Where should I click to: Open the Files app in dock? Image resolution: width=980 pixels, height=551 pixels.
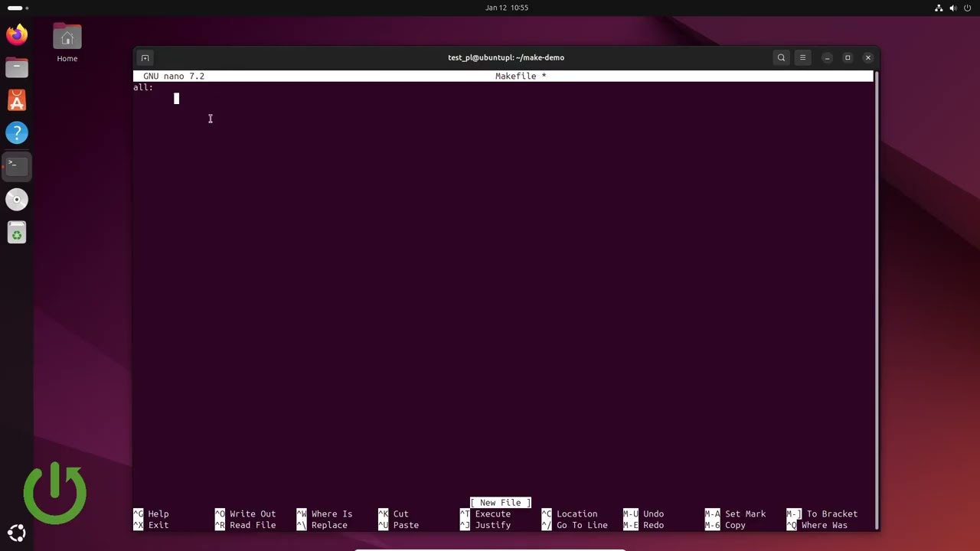pyautogui.click(x=17, y=67)
